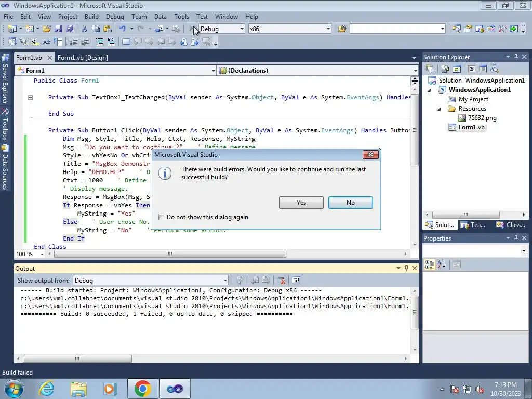Collapse the Resources folder node
Viewport: 532px width, 399px height.
tap(439, 109)
